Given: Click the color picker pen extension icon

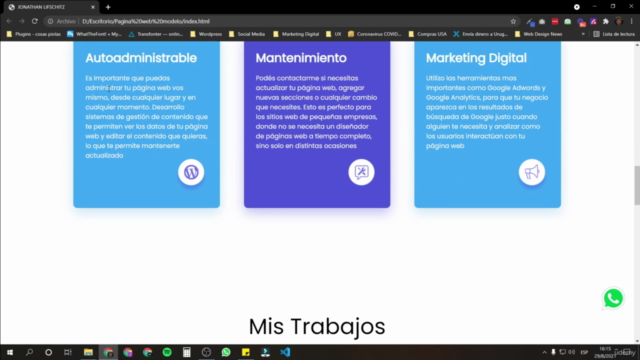Looking at the screenshot, I should click(530, 21).
